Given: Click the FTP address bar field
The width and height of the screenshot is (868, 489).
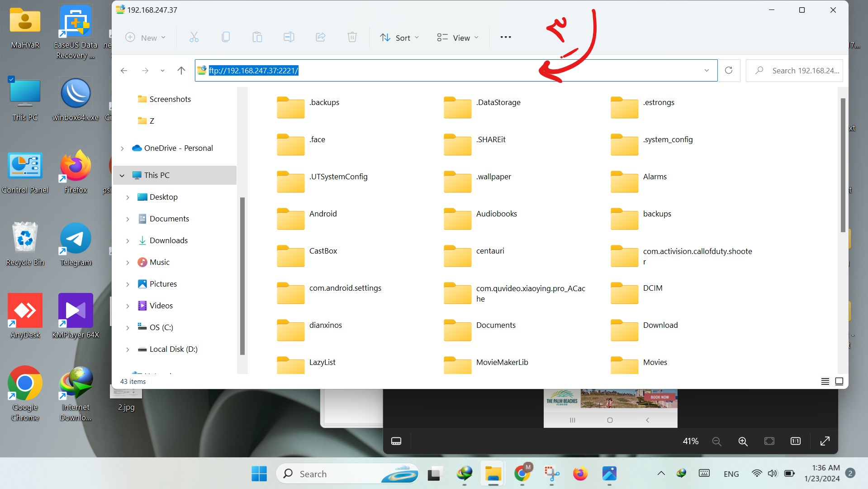Looking at the screenshot, I should (456, 71).
